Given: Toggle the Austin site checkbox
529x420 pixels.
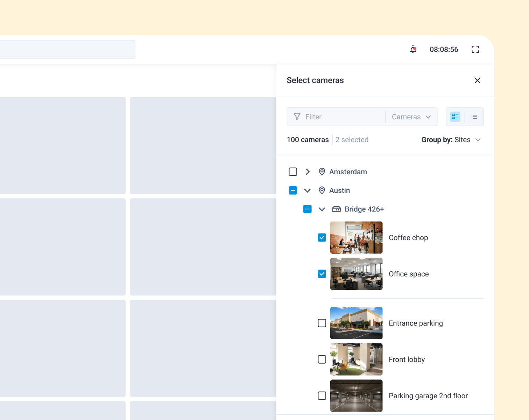Looking at the screenshot, I should [293, 190].
